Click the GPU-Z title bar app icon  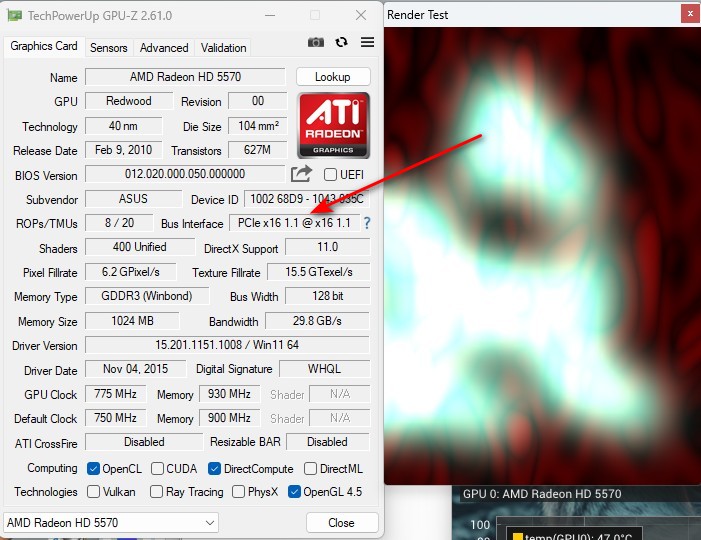point(14,16)
